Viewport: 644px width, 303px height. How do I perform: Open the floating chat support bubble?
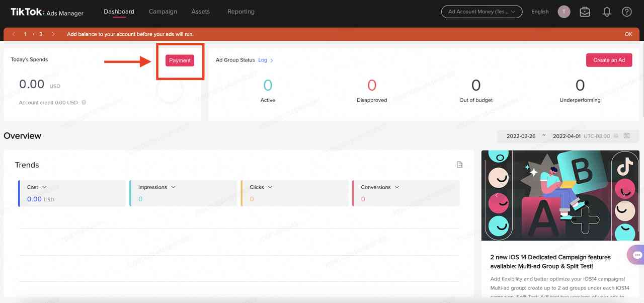click(637, 255)
